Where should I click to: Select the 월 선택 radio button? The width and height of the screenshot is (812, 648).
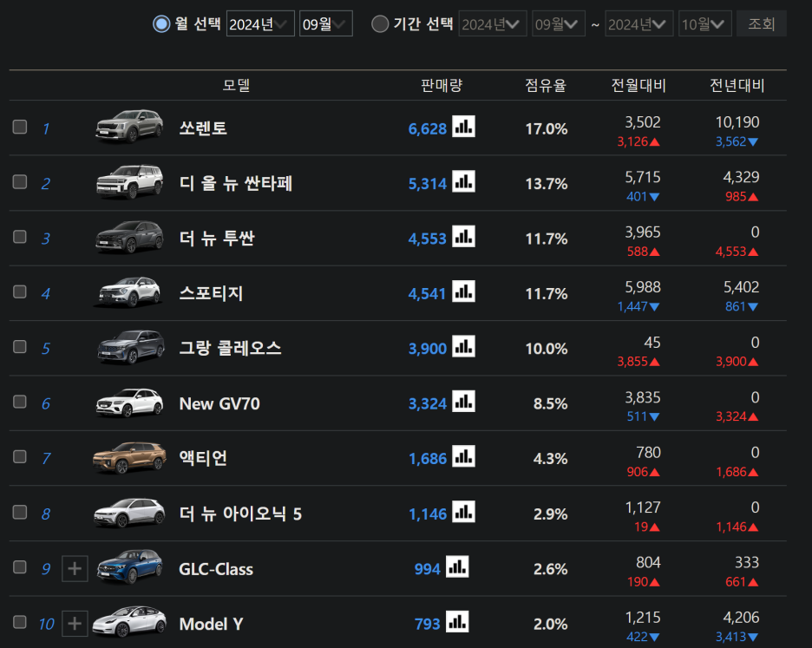pyautogui.click(x=161, y=23)
